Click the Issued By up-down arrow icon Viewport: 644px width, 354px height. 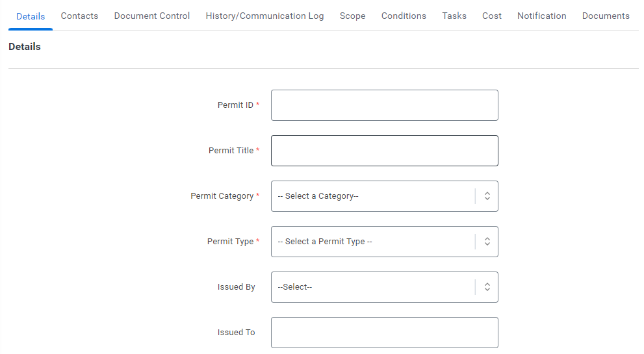[x=487, y=287]
